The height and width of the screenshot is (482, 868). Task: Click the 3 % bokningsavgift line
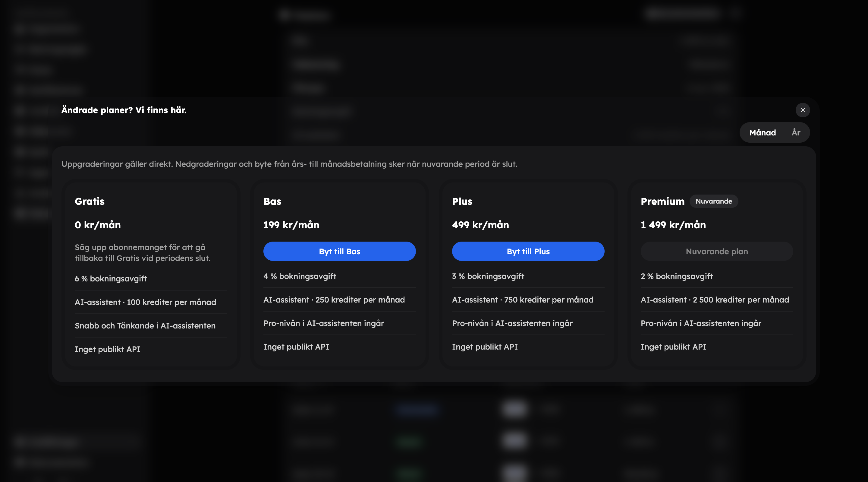[x=488, y=276]
